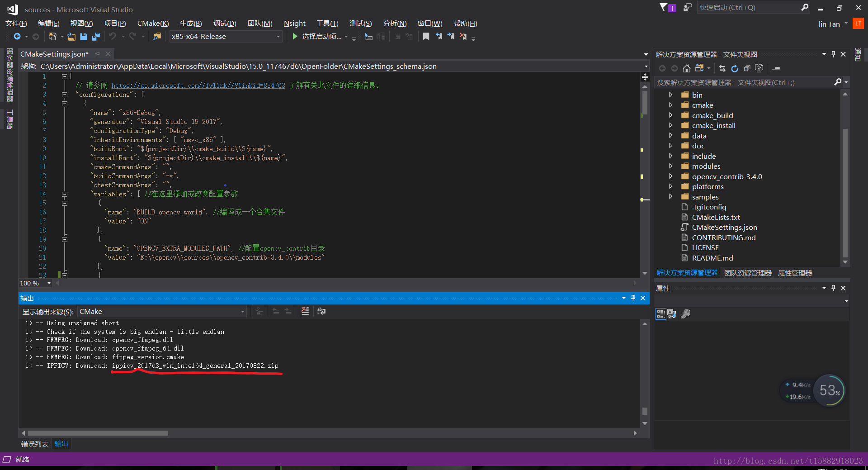Expand the cmake_build folder
This screenshot has width=868, height=470.
[x=671, y=115]
